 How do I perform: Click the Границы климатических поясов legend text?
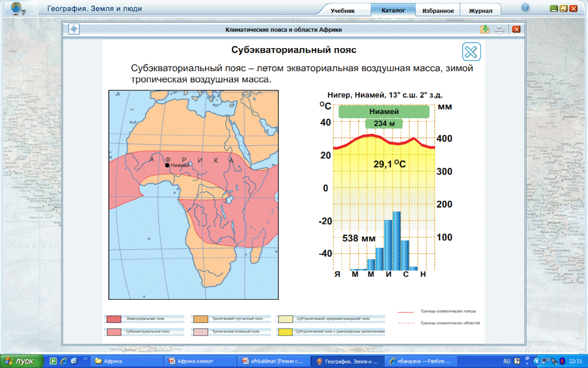point(448,311)
